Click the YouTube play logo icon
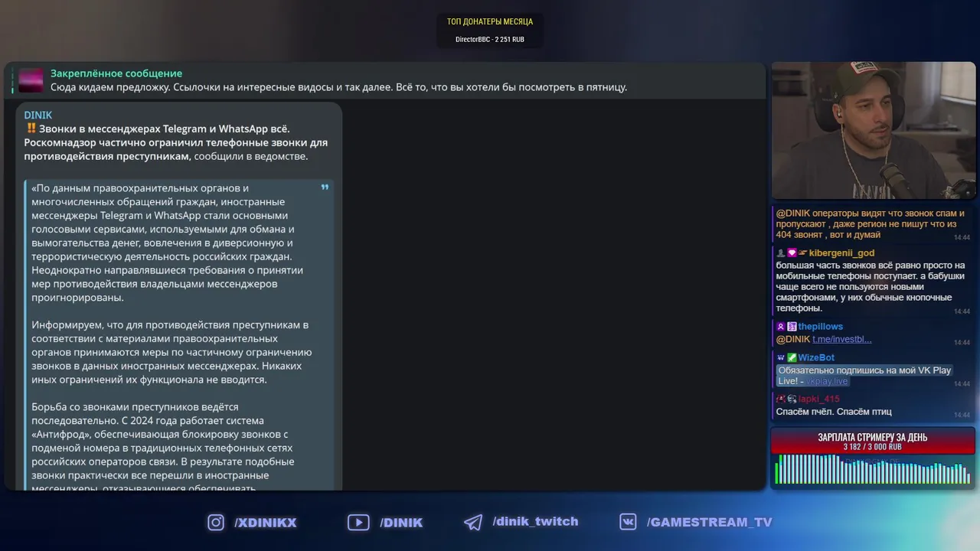The width and height of the screenshot is (980, 551). [358, 522]
